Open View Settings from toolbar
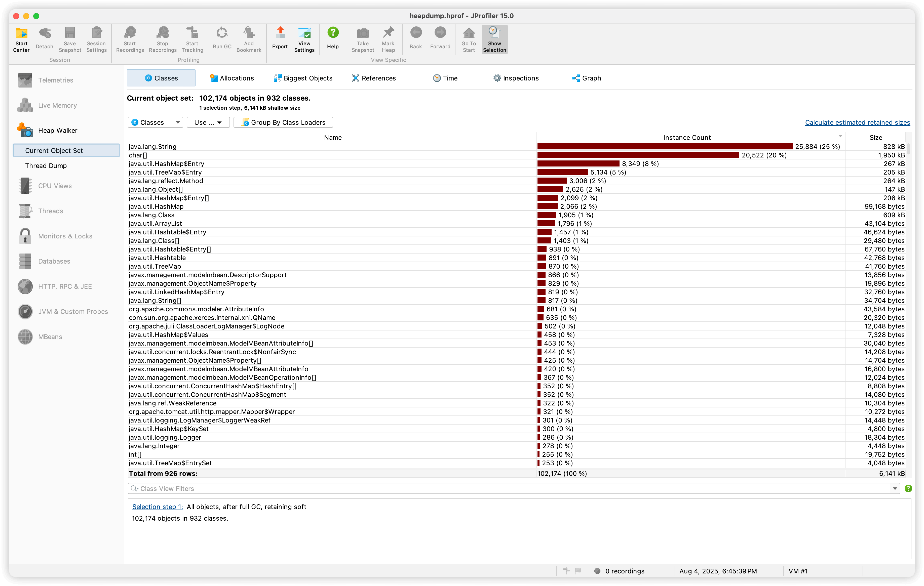This screenshot has width=924, height=586. pos(304,39)
